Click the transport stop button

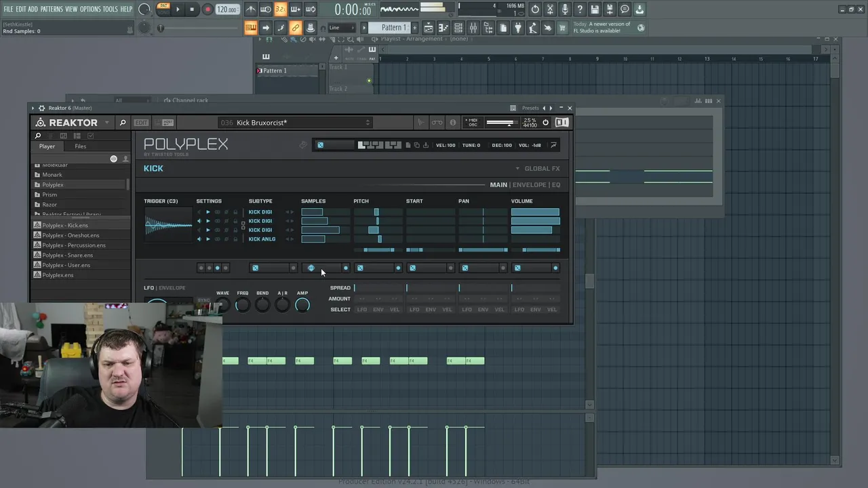(192, 9)
